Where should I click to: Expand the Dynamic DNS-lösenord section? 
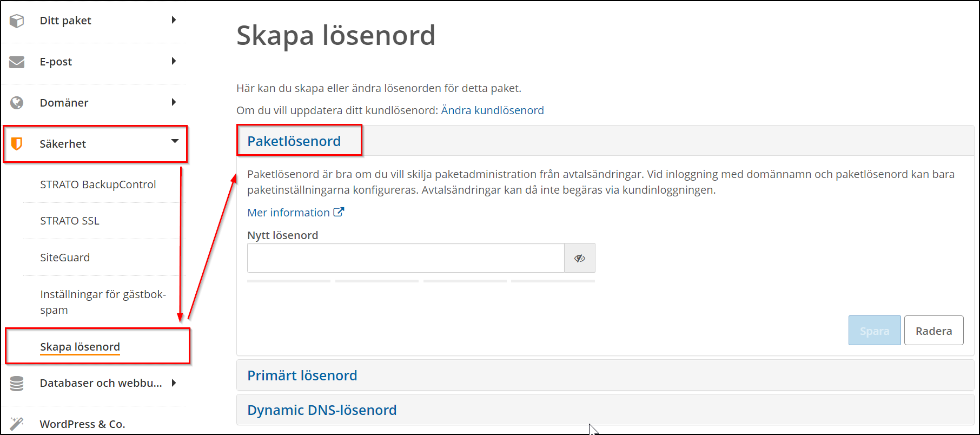click(322, 410)
